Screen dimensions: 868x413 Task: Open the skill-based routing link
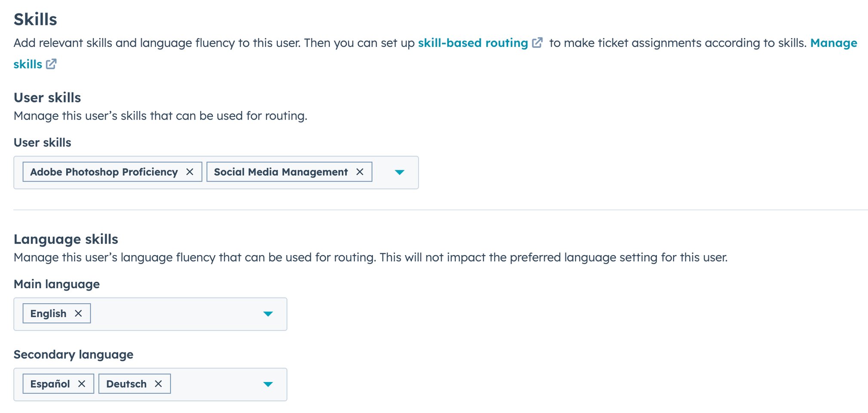(473, 43)
